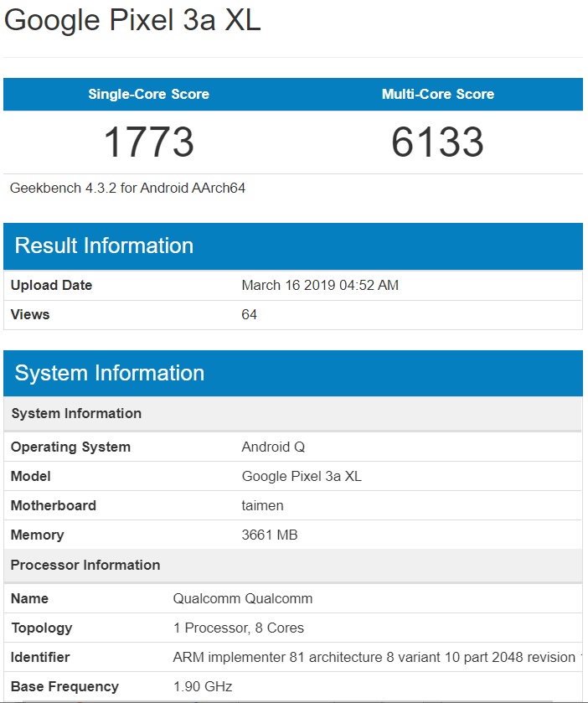Click the 'Upload Date' label
This screenshot has width=588, height=703.
click(x=51, y=285)
